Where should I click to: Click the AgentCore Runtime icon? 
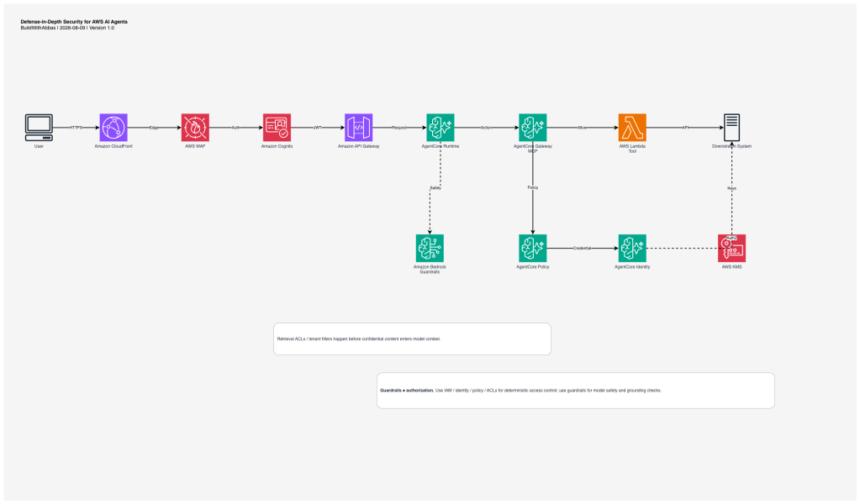point(441,128)
